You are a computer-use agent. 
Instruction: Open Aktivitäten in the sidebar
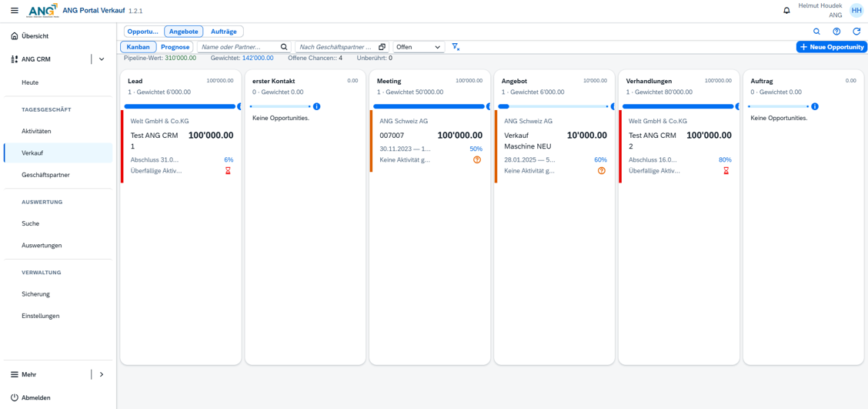pos(58,132)
